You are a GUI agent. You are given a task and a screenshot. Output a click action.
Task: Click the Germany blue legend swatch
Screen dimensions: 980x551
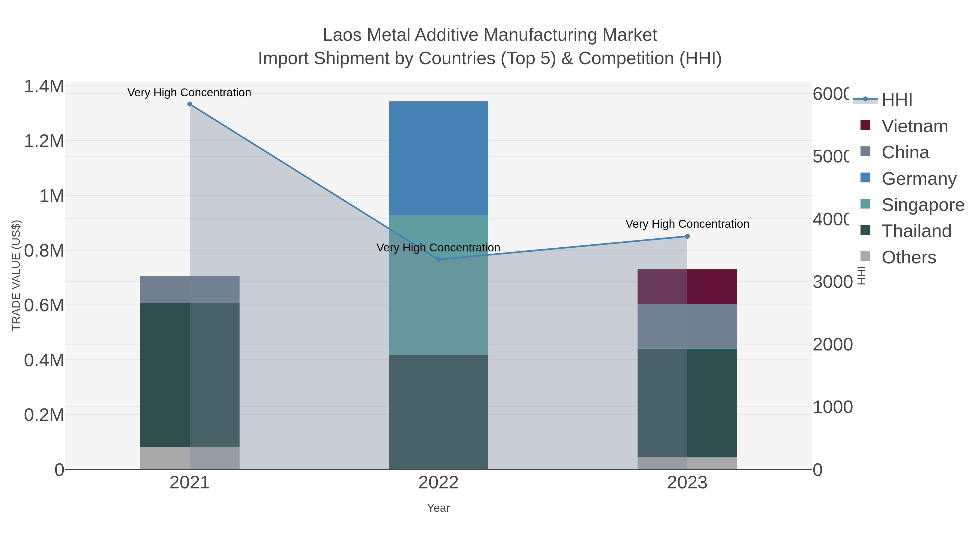(865, 178)
